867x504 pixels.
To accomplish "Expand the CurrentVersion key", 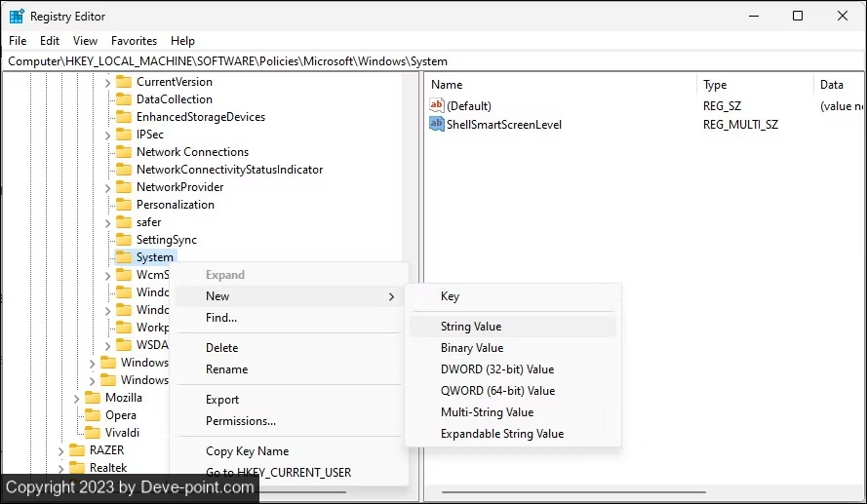I will pos(108,83).
